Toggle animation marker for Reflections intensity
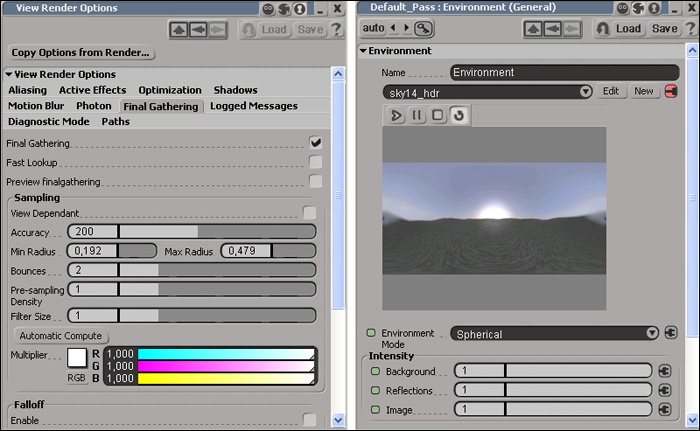 coord(375,390)
